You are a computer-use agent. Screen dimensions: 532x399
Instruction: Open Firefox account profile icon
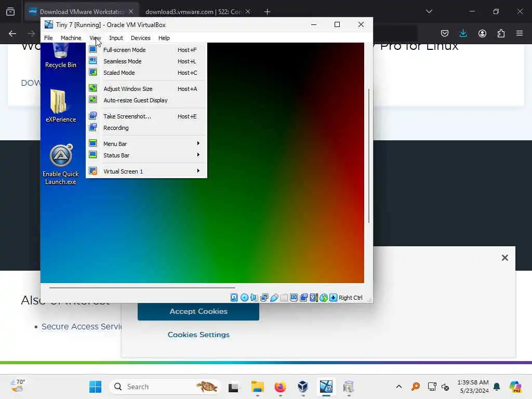482,33
